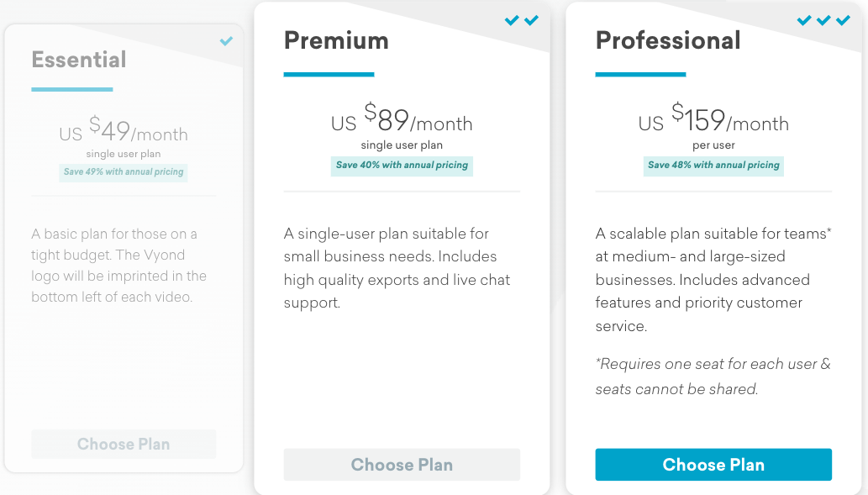
Task: Click the Save 40% with annual pricing badge
Action: click(402, 166)
